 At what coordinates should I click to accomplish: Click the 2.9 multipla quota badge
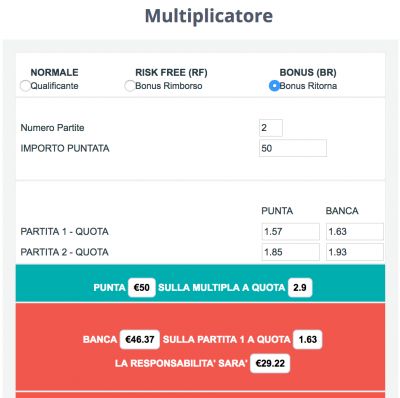coord(300,288)
